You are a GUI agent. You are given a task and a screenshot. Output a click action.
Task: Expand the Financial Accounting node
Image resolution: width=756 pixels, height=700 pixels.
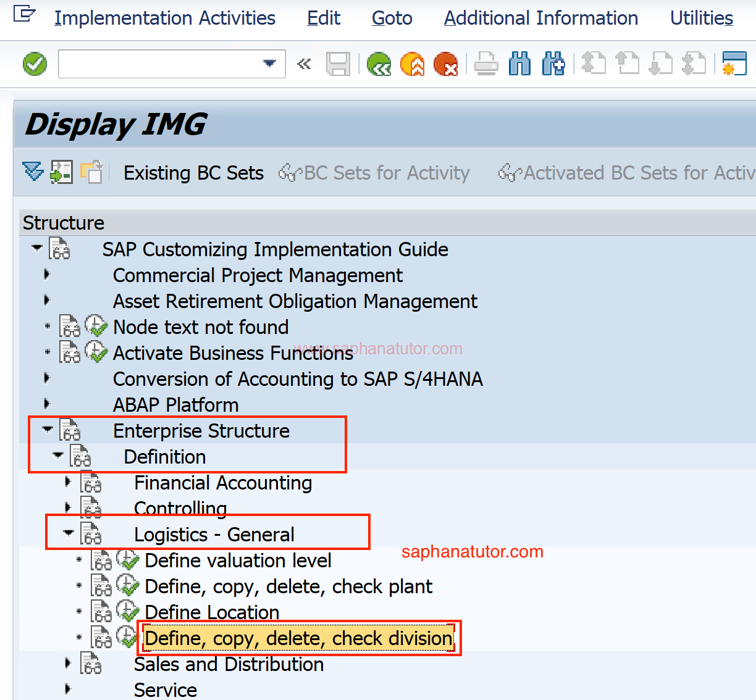pyautogui.click(x=68, y=481)
